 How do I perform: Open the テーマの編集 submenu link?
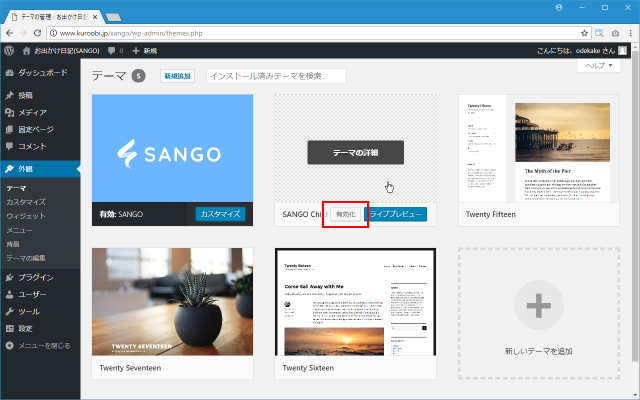tap(26, 258)
